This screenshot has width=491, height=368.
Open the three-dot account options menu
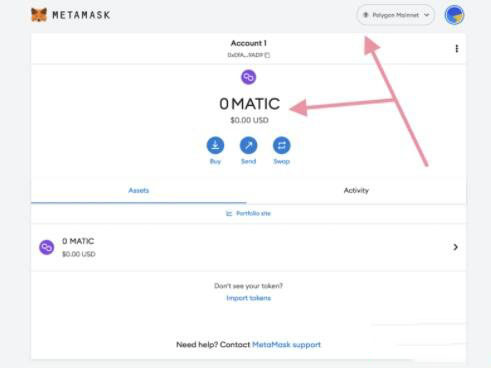457,49
